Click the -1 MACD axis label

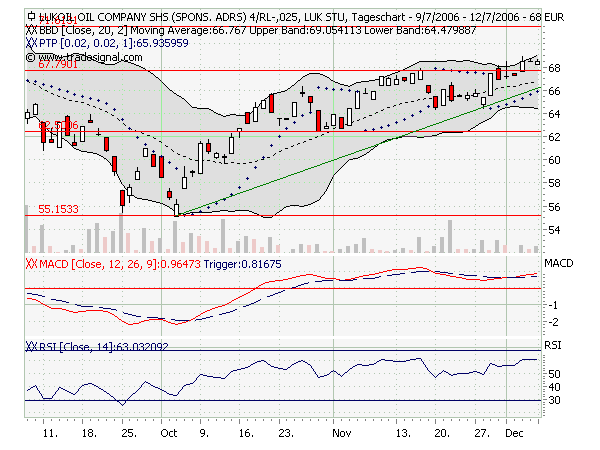pos(553,305)
